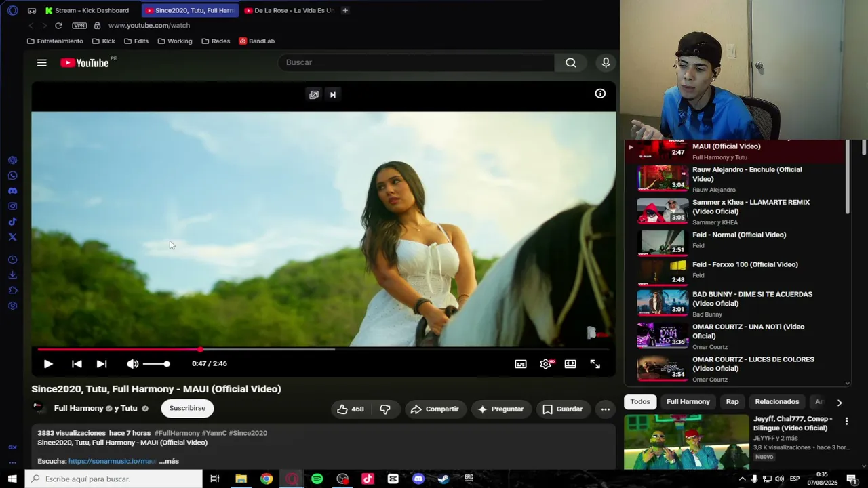Screen dimensions: 868x488
Task: Open the Entretenimiento bookmarks folder
Action: (55, 41)
